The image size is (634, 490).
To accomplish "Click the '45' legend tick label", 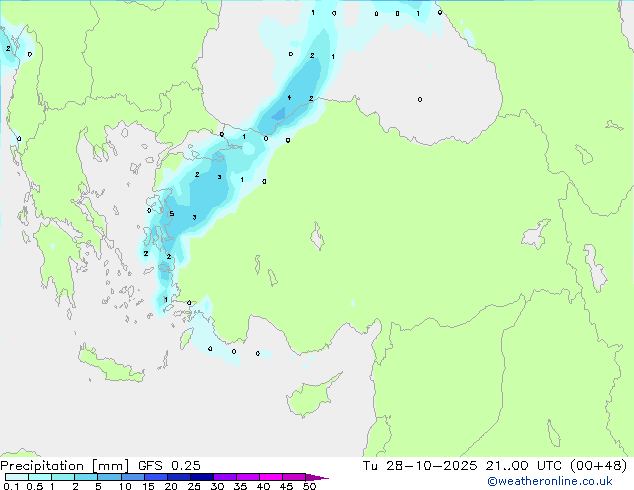I will point(286,486).
